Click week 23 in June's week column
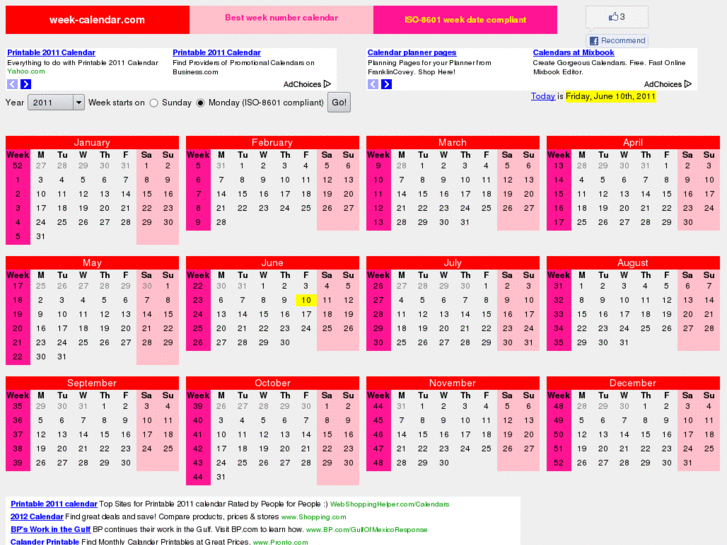Viewport: 727px width, 545px height. (x=198, y=300)
